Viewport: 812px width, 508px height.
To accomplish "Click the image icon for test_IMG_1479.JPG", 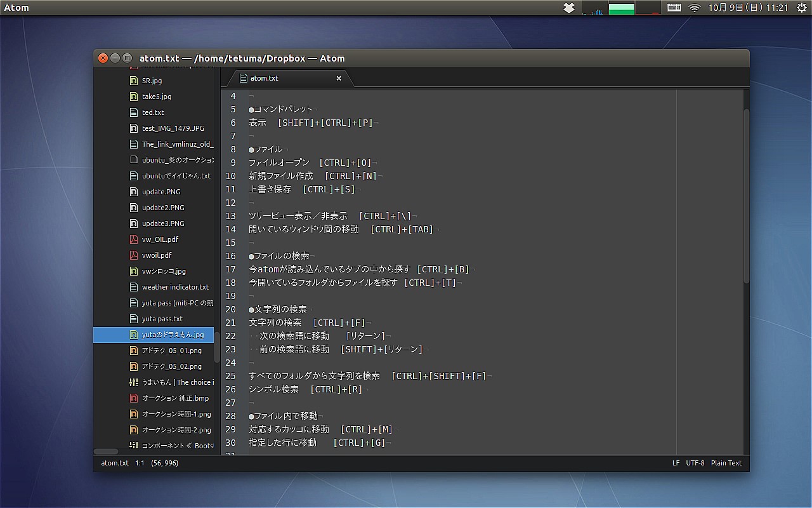I will 133,128.
